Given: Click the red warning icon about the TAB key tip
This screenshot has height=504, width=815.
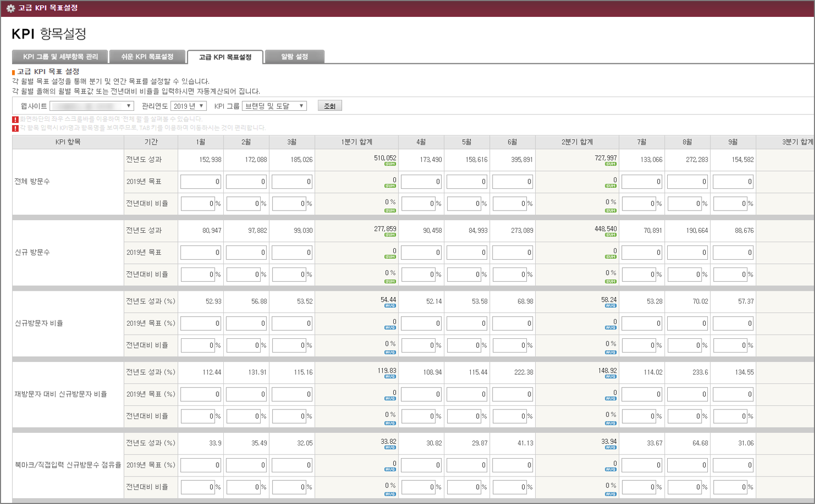Looking at the screenshot, I should click(15, 128).
